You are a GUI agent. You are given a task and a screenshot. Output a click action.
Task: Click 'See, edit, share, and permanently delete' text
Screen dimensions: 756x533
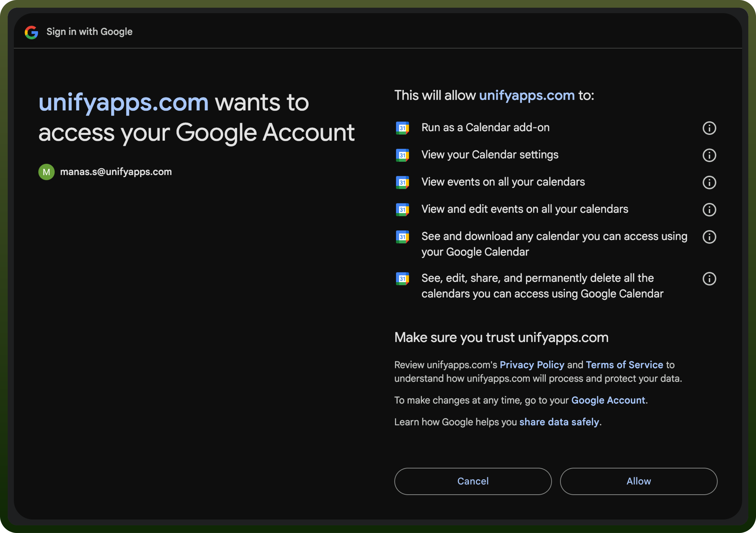pyautogui.click(x=542, y=286)
